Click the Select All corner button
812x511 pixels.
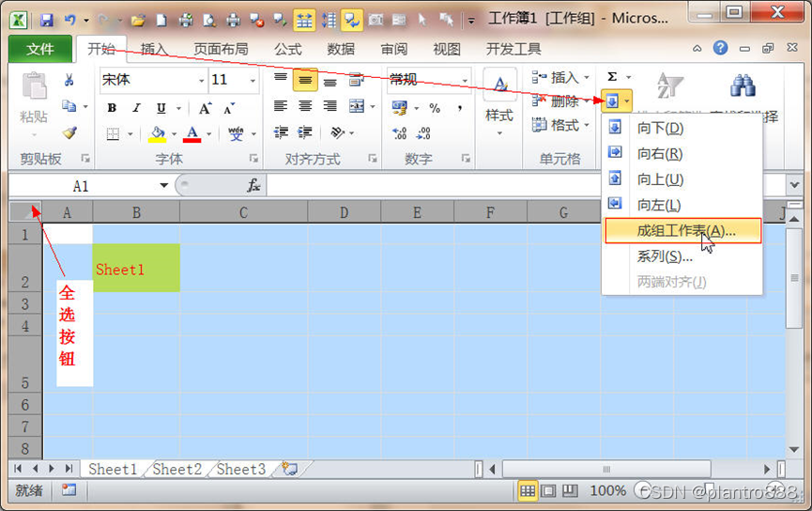click(25, 212)
